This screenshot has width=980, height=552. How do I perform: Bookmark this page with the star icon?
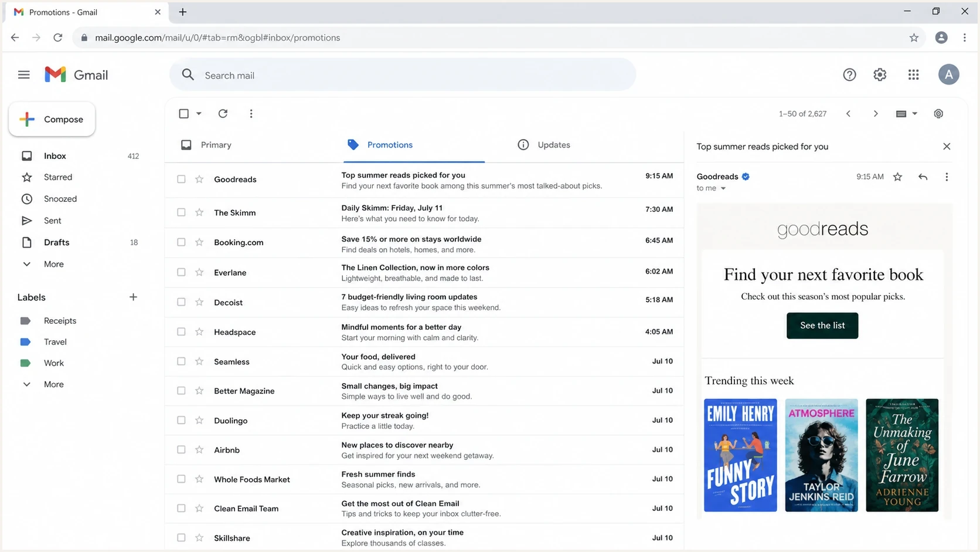pyautogui.click(x=914, y=38)
